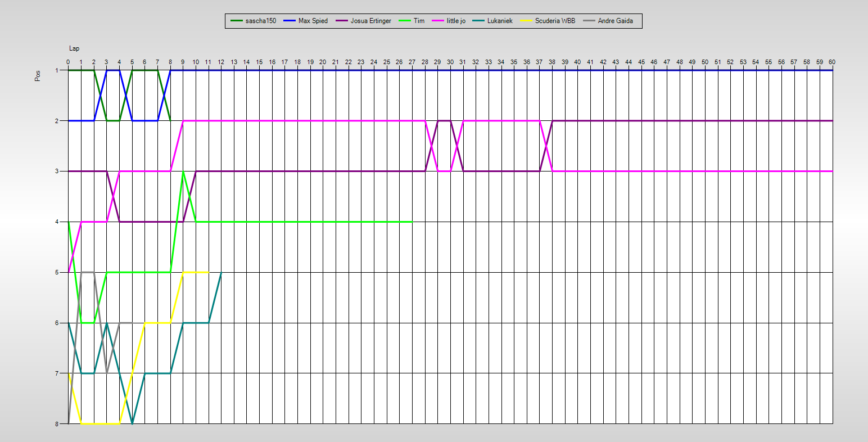868x442 pixels.
Task: Click position label 1 on the vertical axis
Action: [57, 70]
